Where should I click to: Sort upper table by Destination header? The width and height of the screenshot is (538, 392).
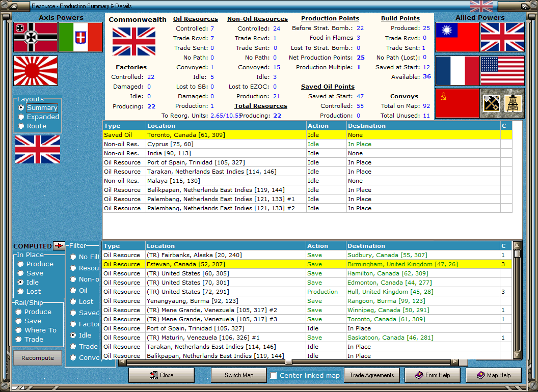[423, 126]
